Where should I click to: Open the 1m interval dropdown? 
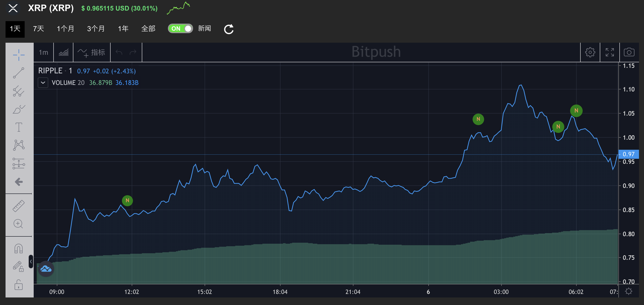click(43, 52)
